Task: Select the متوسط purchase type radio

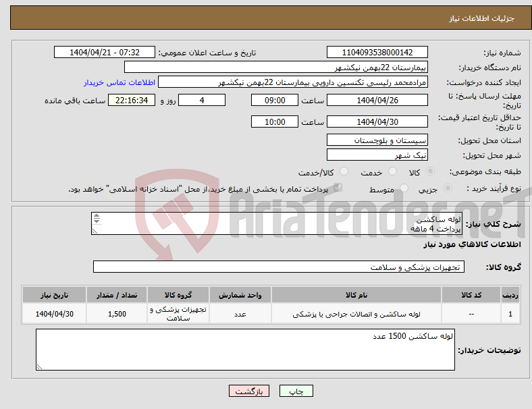Action: point(404,188)
